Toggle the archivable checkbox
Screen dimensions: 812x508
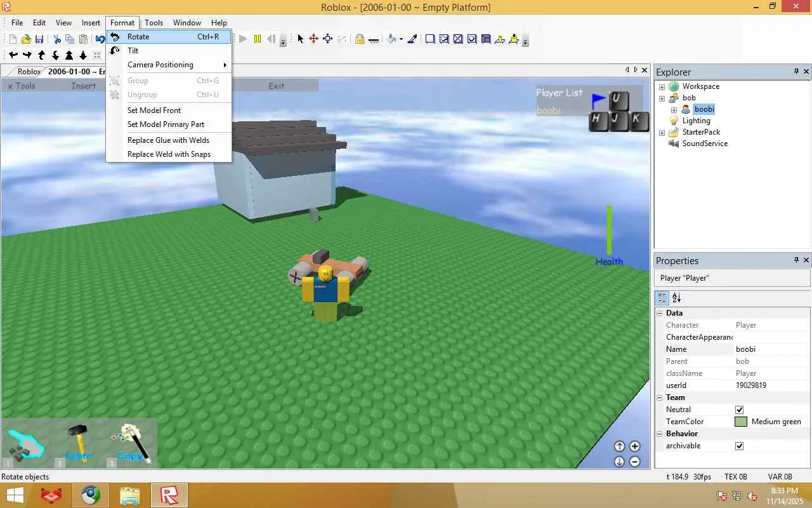(739, 446)
